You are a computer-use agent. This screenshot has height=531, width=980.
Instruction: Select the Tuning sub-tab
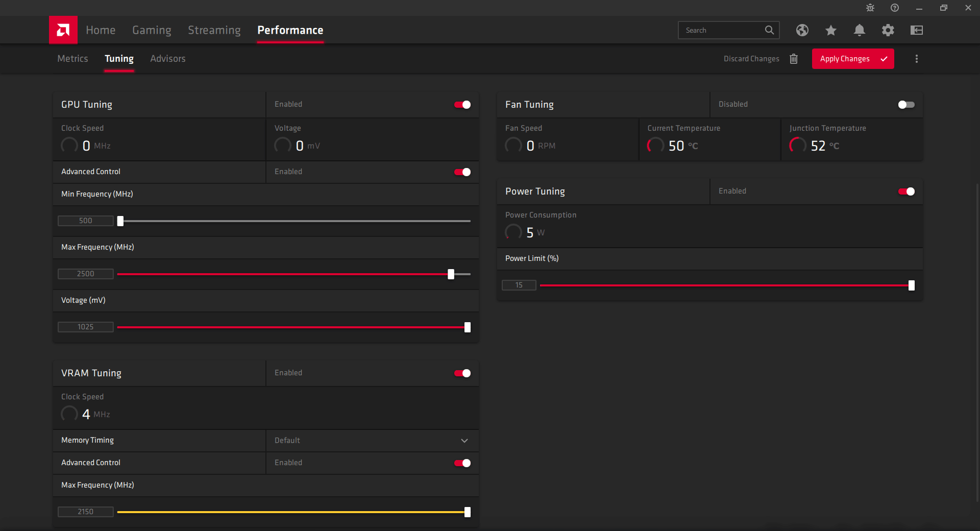pos(119,59)
